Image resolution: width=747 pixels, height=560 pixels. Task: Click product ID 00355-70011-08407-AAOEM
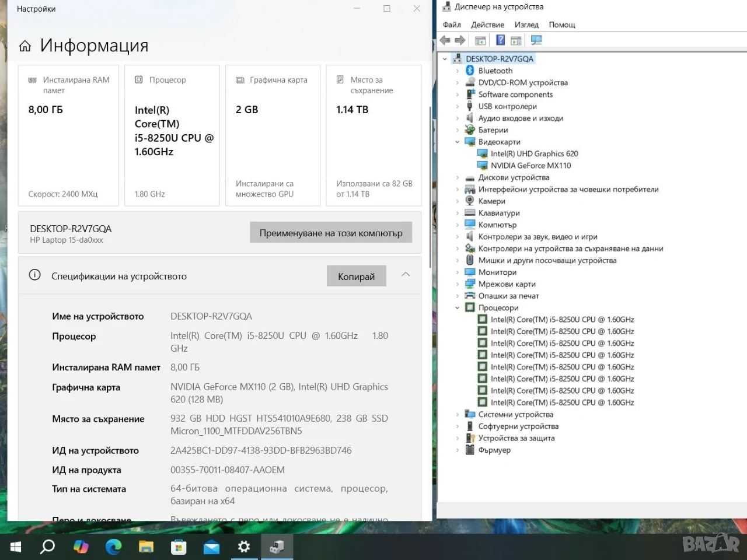[228, 470]
